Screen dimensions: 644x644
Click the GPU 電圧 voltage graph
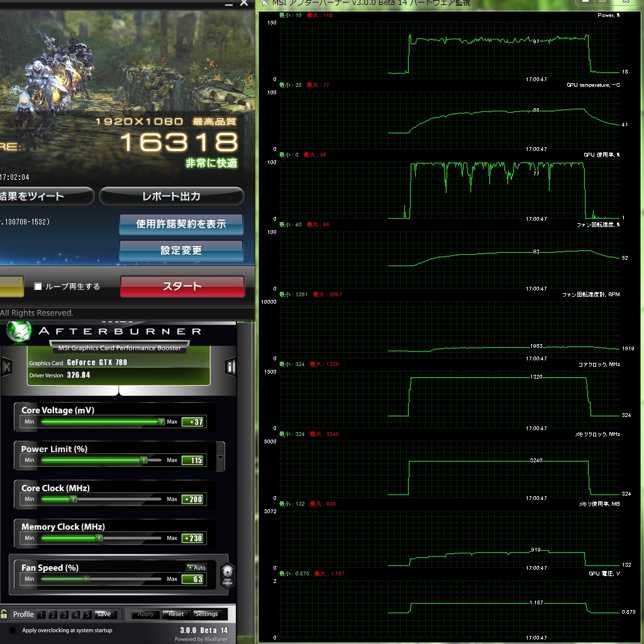click(449, 609)
